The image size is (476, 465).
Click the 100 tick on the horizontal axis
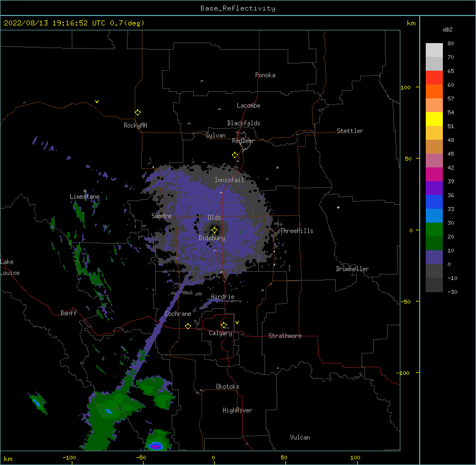tap(355, 457)
